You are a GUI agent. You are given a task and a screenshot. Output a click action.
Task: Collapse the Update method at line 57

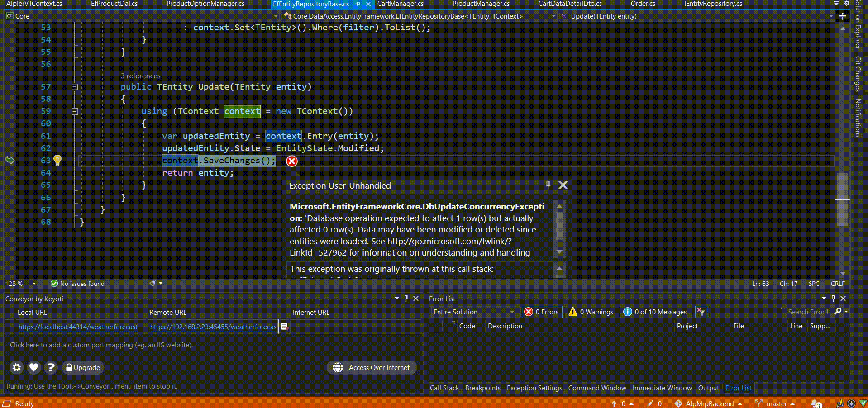point(75,87)
